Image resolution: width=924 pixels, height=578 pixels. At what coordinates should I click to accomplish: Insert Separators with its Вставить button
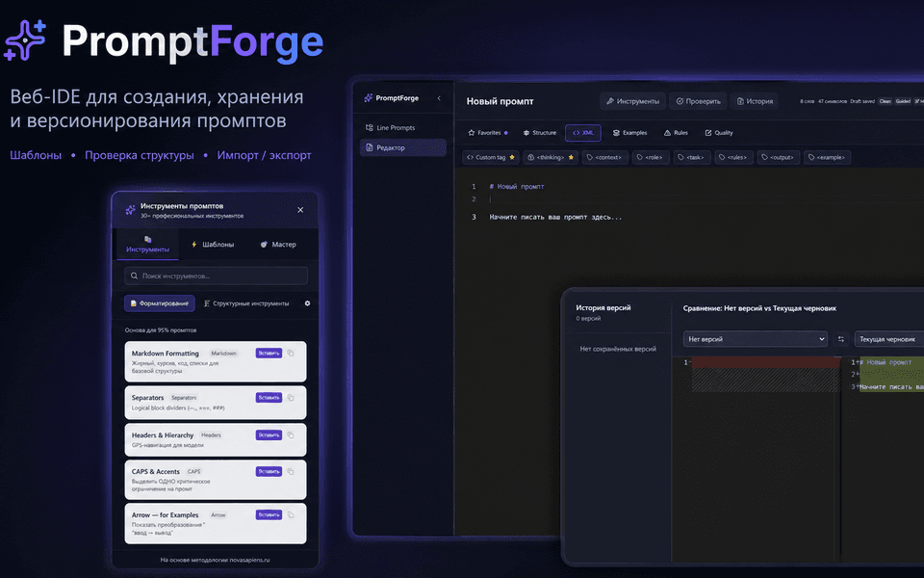(x=269, y=398)
